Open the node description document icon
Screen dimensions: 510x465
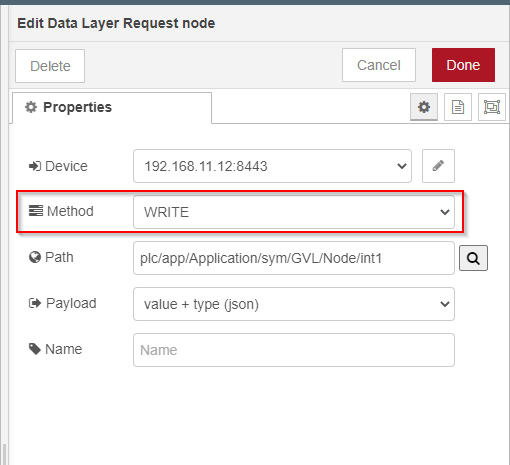tap(458, 107)
